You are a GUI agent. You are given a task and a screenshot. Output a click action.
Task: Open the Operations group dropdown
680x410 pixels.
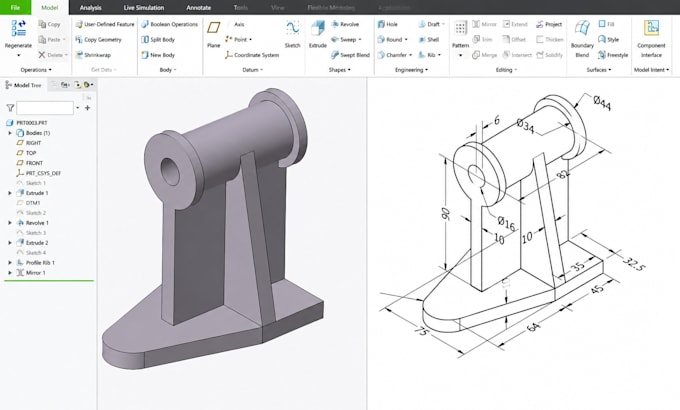(36, 70)
